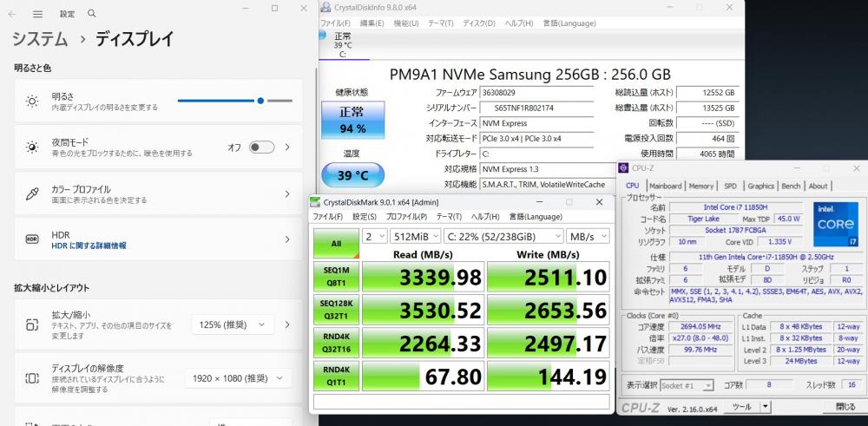This screenshot has height=426, width=868.
Task: Start all benchmarks with the All button
Action: point(336,244)
